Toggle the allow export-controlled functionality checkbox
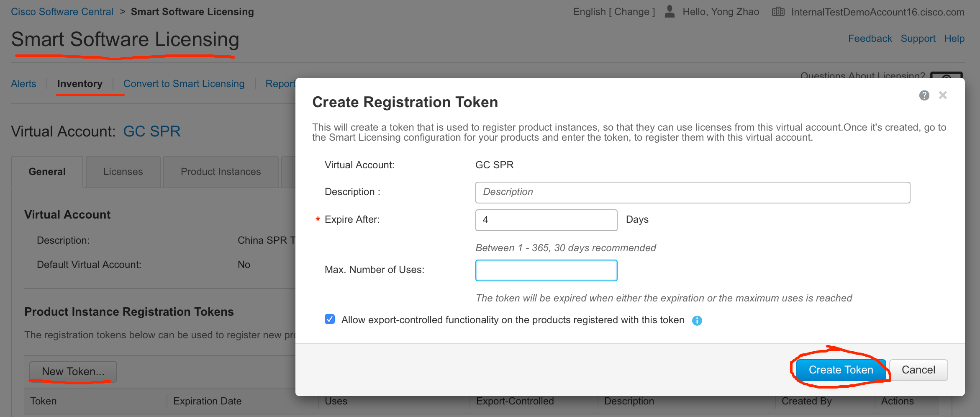 pos(330,319)
